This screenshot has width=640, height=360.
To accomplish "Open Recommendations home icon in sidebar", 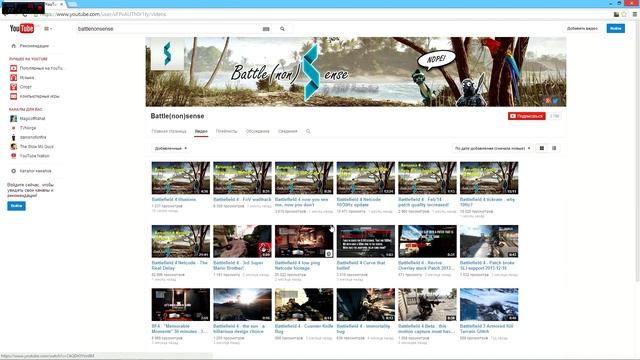I will 13,46.
